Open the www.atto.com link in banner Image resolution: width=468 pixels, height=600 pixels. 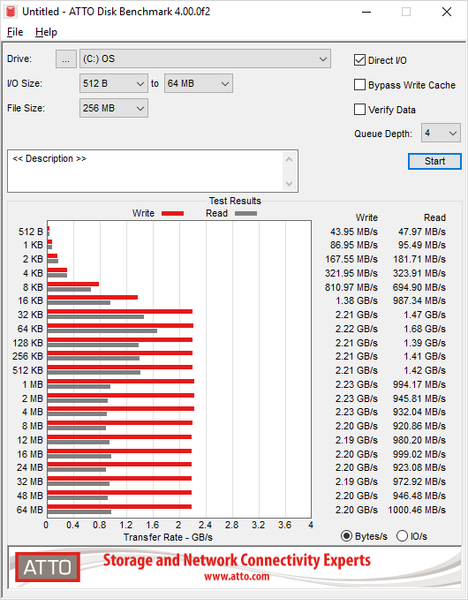click(236, 576)
